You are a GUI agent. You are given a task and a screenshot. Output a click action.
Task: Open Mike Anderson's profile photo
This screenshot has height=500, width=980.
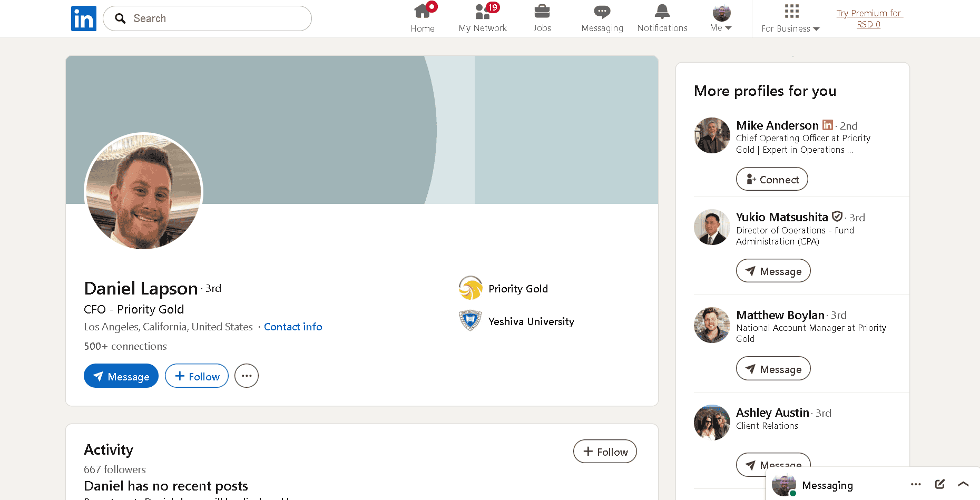(712, 135)
